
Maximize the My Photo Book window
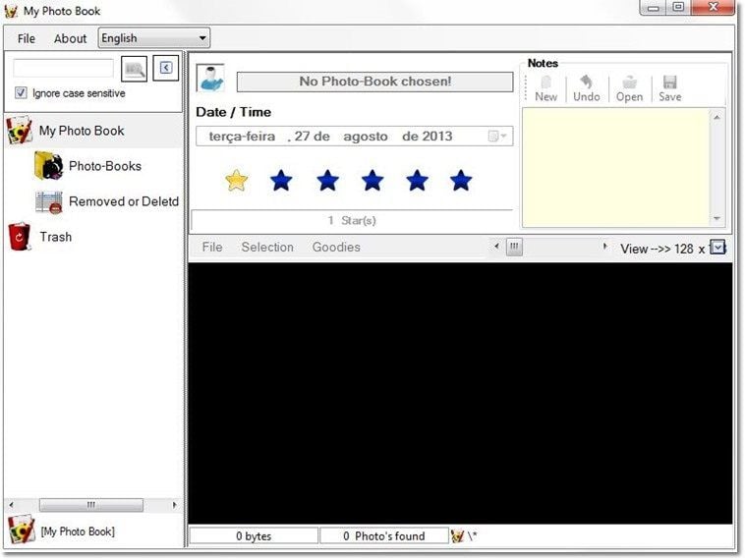click(678, 8)
